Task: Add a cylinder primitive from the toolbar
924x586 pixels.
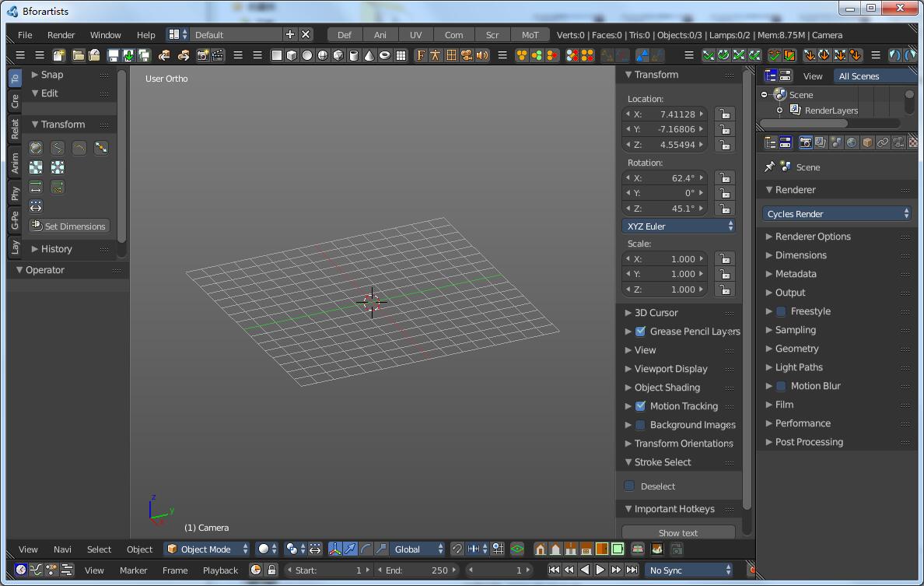Action: pyautogui.click(x=354, y=55)
